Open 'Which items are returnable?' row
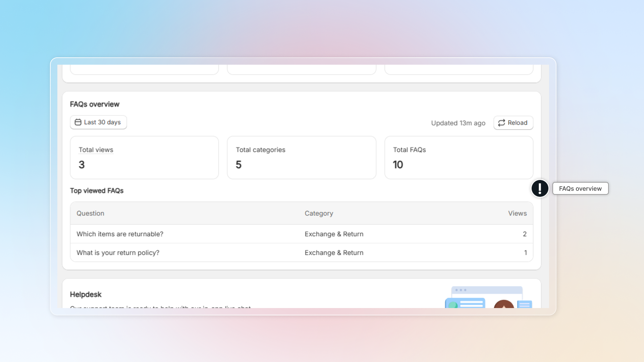 coord(120,234)
